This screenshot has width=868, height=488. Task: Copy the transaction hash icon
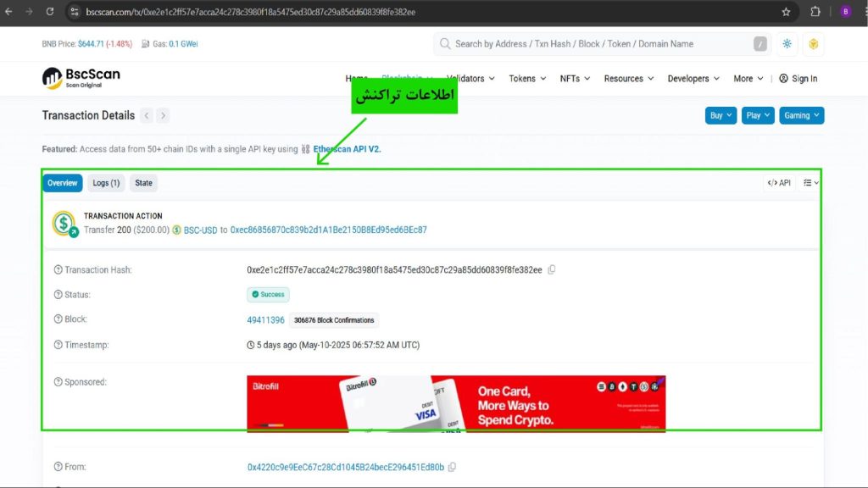click(x=551, y=270)
